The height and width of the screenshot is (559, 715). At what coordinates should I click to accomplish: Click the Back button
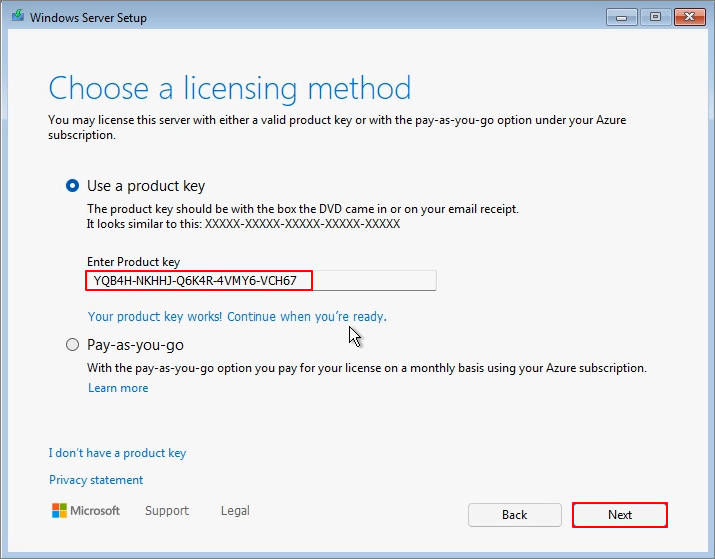(514, 515)
